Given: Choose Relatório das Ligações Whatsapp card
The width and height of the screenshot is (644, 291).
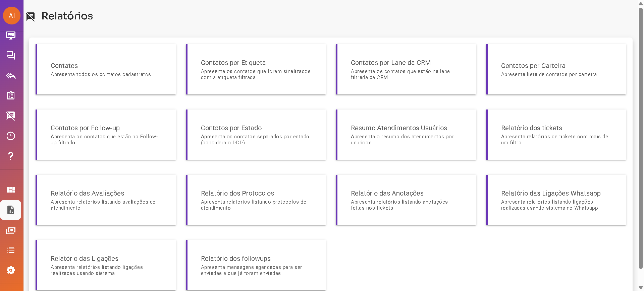Looking at the screenshot, I should click(x=556, y=200).
